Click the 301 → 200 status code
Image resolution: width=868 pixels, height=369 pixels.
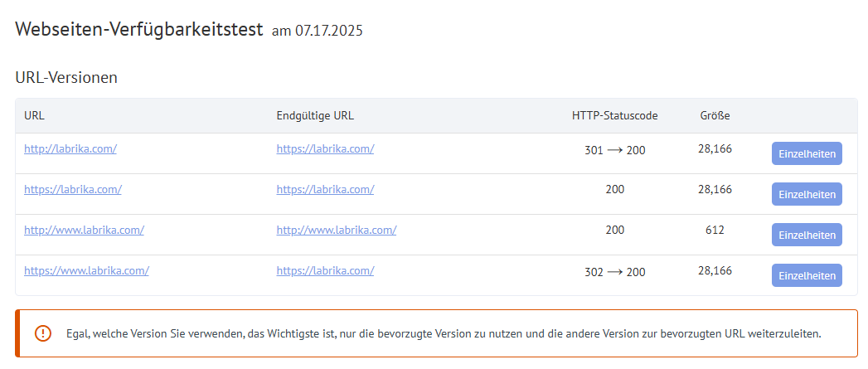coord(614,149)
